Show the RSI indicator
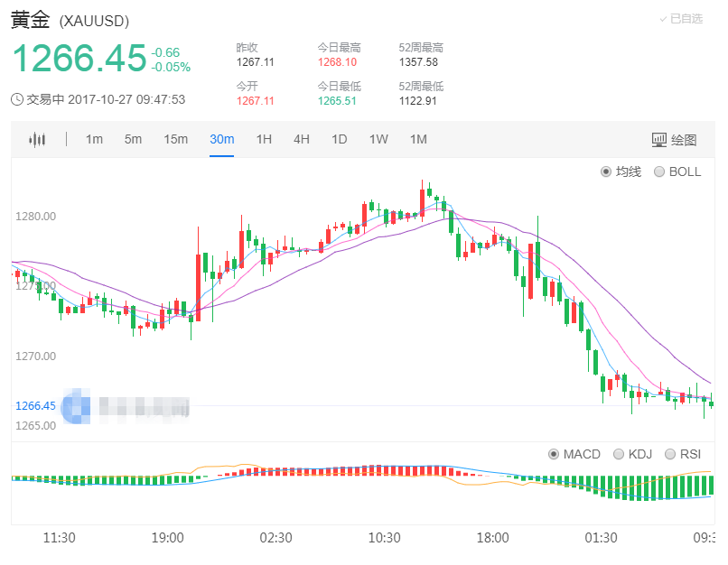 [684, 454]
